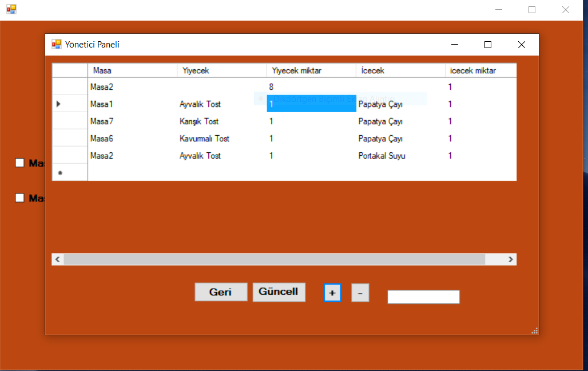588x371 pixels.
Task: Click the Yönetici Paneli title bar icon
Action: (57, 44)
